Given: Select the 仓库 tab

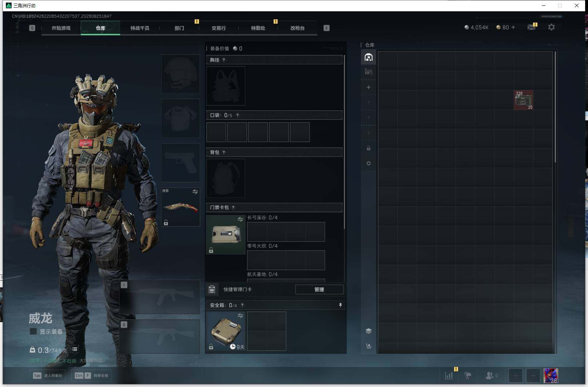Looking at the screenshot, I should [100, 28].
